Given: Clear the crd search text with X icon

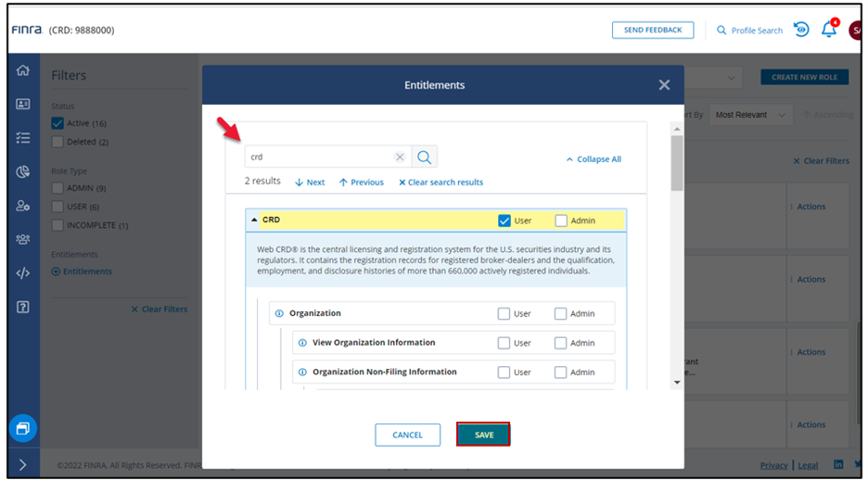Looking at the screenshot, I should point(400,157).
